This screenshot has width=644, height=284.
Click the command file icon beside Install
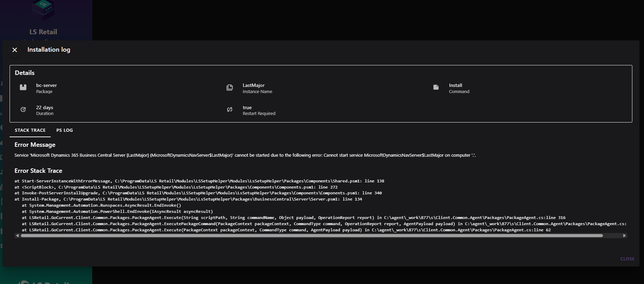[x=436, y=87]
